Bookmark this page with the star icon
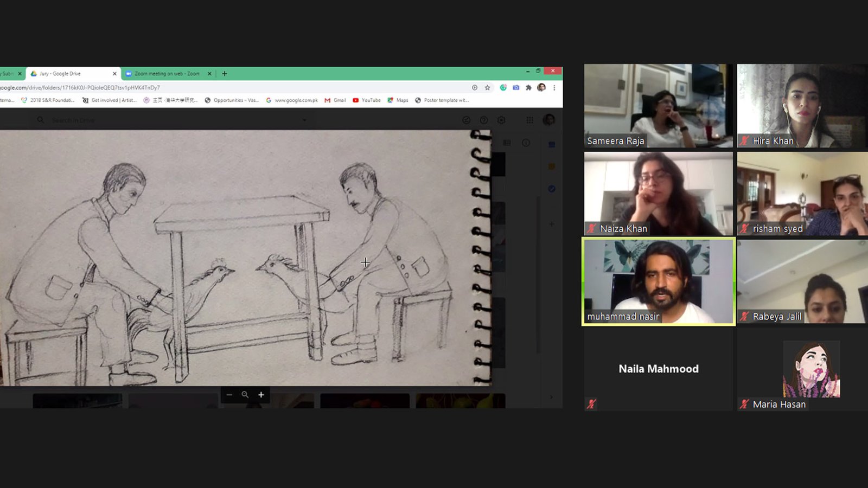 [x=487, y=88]
